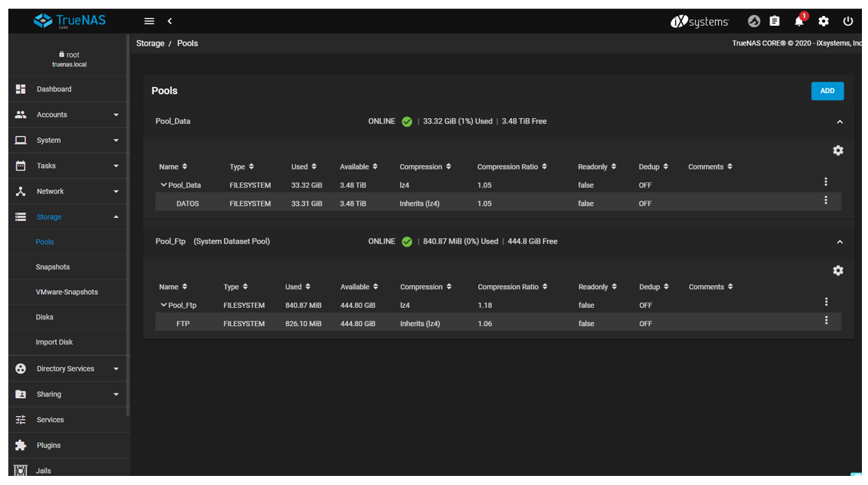Expand the Accounts menu in sidebar

coord(67,114)
